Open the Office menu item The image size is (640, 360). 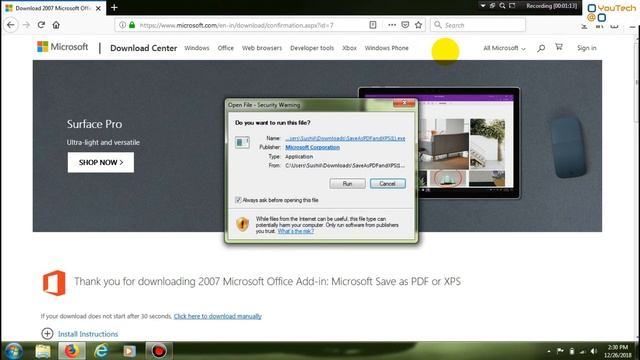pyautogui.click(x=226, y=48)
